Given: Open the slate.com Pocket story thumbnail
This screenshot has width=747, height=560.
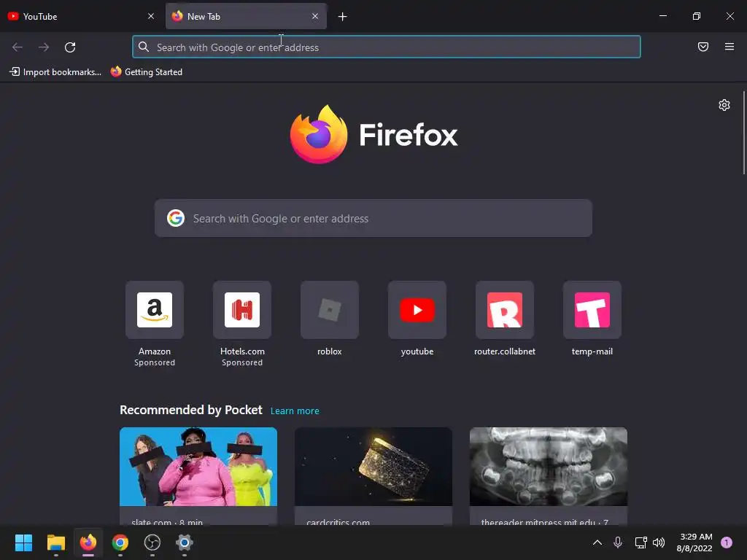Looking at the screenshot, I should pos(198,466).
